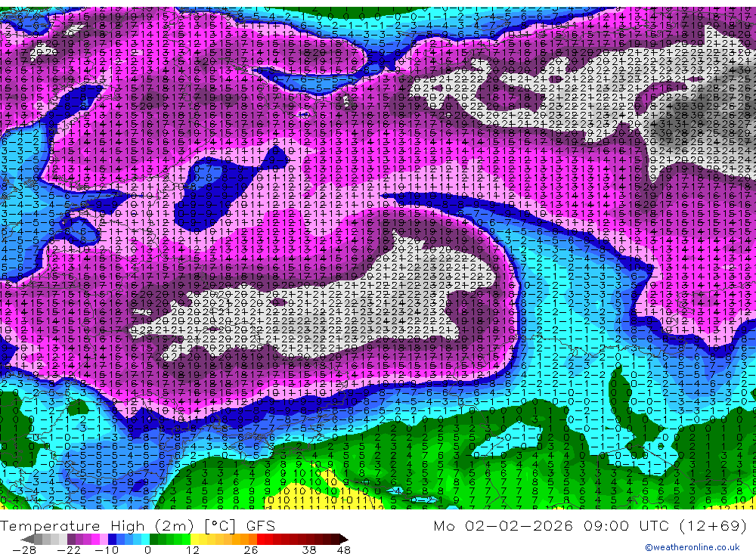Click the bright yellow swatch above 12
This screenshot has width=756, height=554.
(194, 539)
